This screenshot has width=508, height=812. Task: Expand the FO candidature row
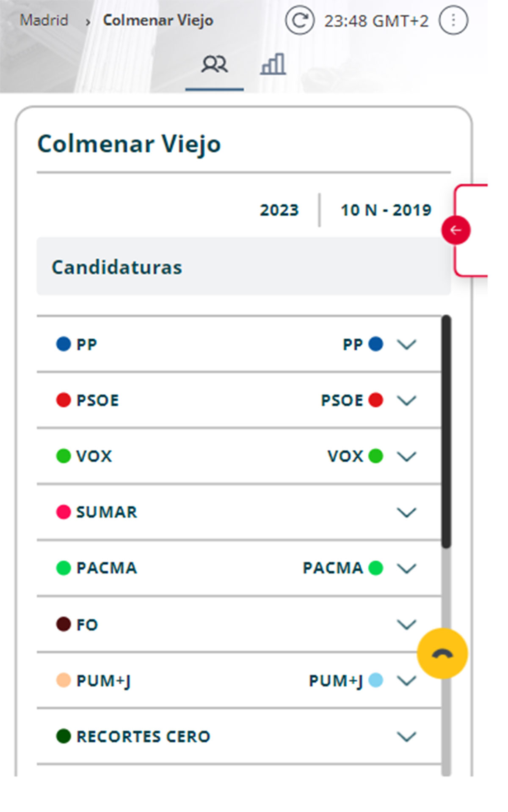click(x=406, y=624)
